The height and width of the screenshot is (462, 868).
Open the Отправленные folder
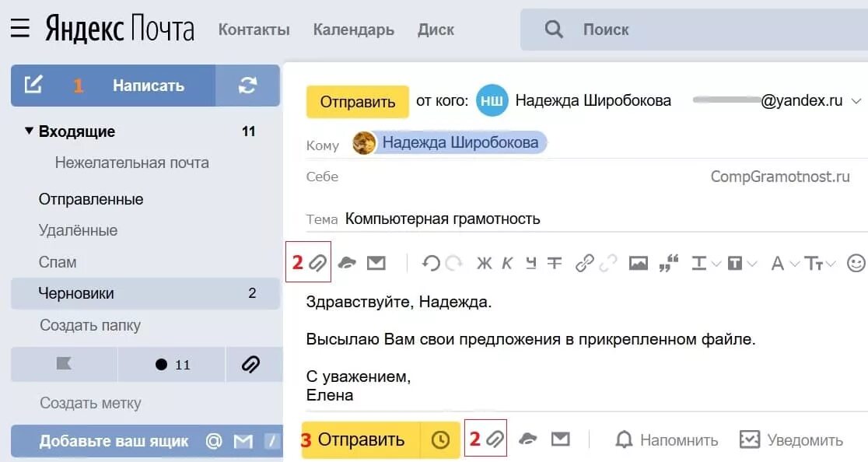point(91,199)
